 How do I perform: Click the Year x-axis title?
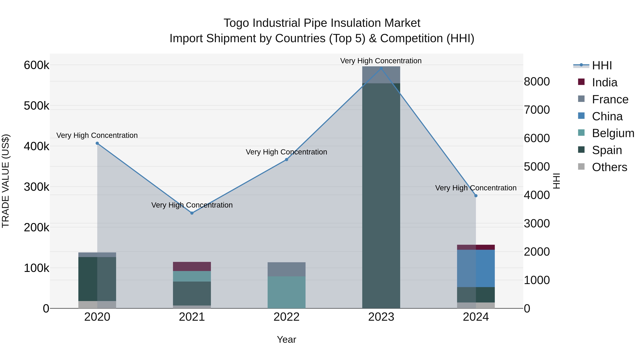[x=287, y=339]
